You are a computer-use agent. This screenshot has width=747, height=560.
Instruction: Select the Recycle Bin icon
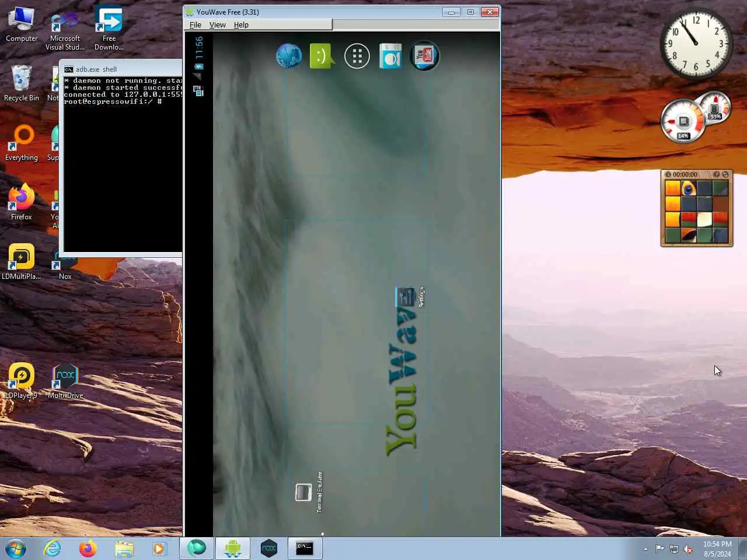pyautogui.click(x=22, y=83)
